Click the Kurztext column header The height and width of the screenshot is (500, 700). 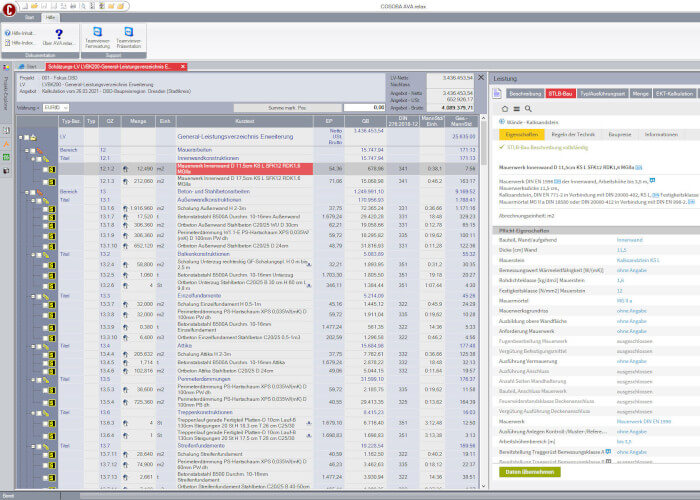(x=245, y=121)
